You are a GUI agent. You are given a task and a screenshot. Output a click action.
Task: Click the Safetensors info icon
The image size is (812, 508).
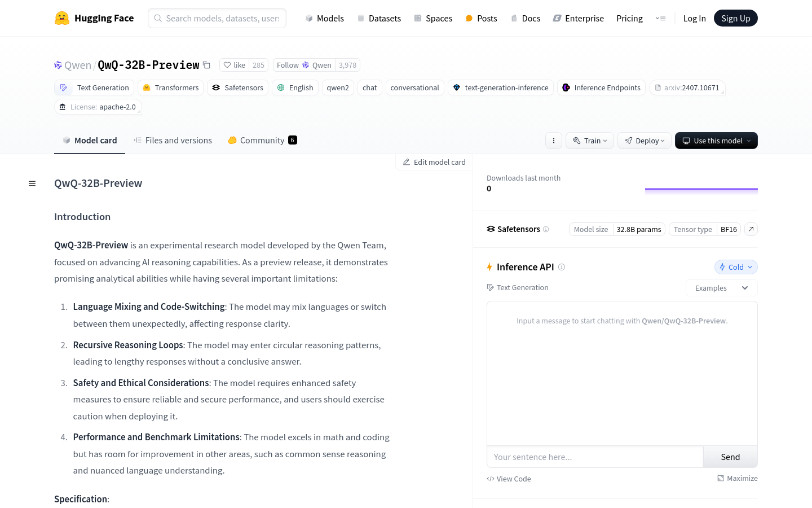tap(546, 229)
